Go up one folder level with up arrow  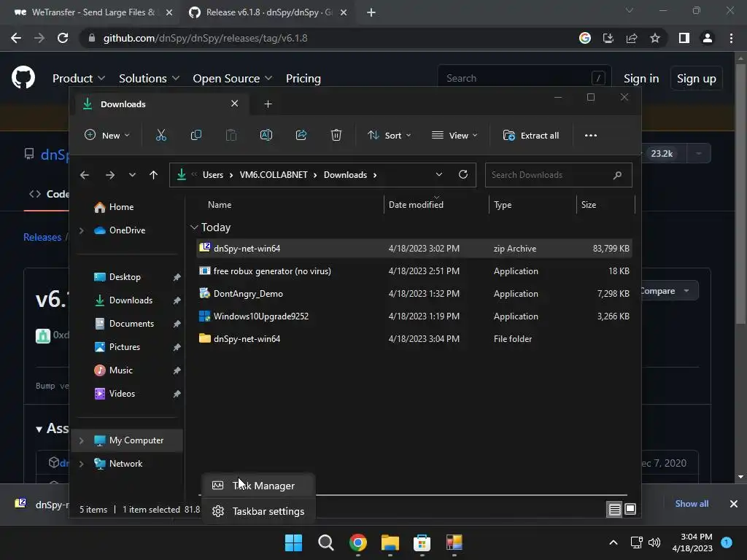click(x=153, y=175)
